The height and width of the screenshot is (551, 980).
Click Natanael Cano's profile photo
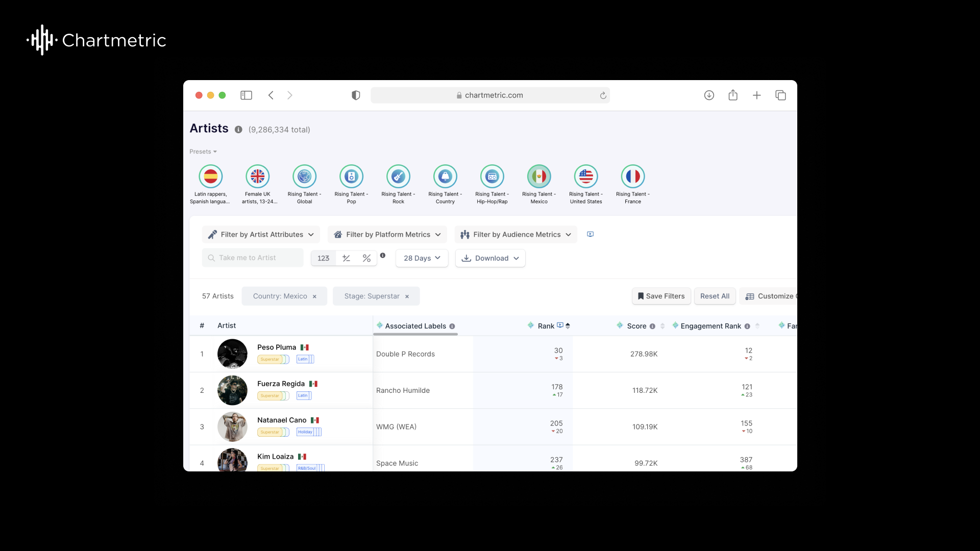232,427
